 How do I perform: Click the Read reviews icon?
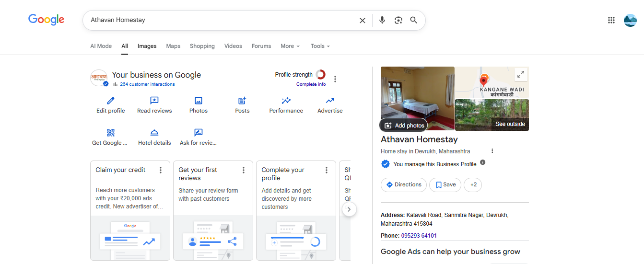tap(154, 101)
